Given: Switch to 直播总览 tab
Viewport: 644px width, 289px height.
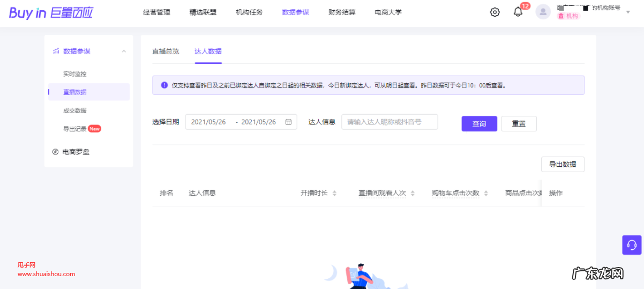Looking at the screenshot, I should pyautogui.click(x=166, y=51).
